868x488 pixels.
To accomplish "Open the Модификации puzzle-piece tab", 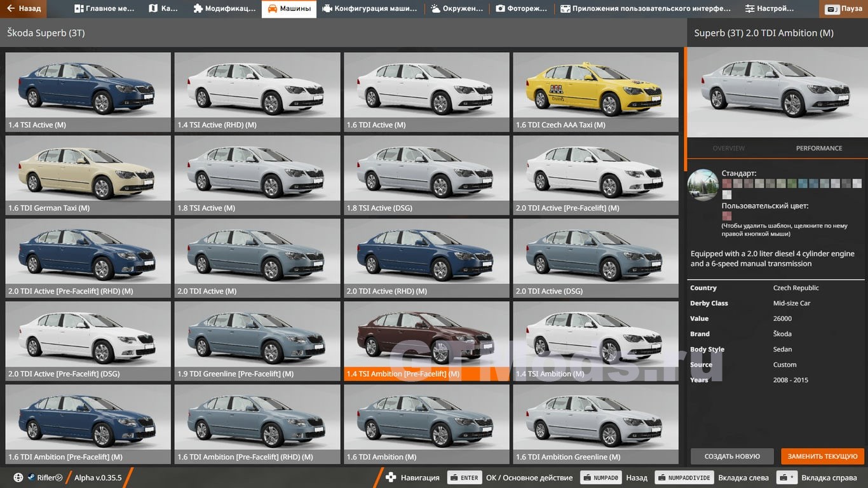I will [224, 9].
